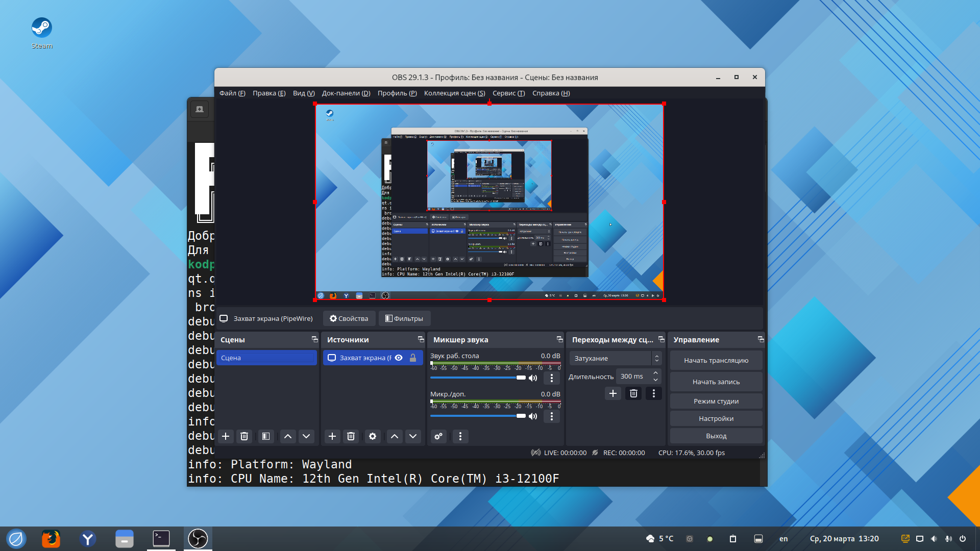Click Выход button
980x551 pixels.
pyautogui.click(x=716, y=436)
